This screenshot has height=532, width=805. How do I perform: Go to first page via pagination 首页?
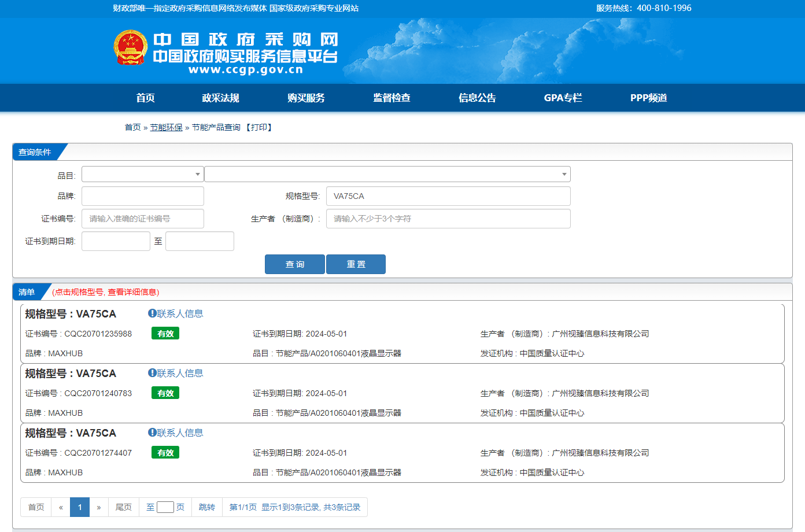click(36, 507)
